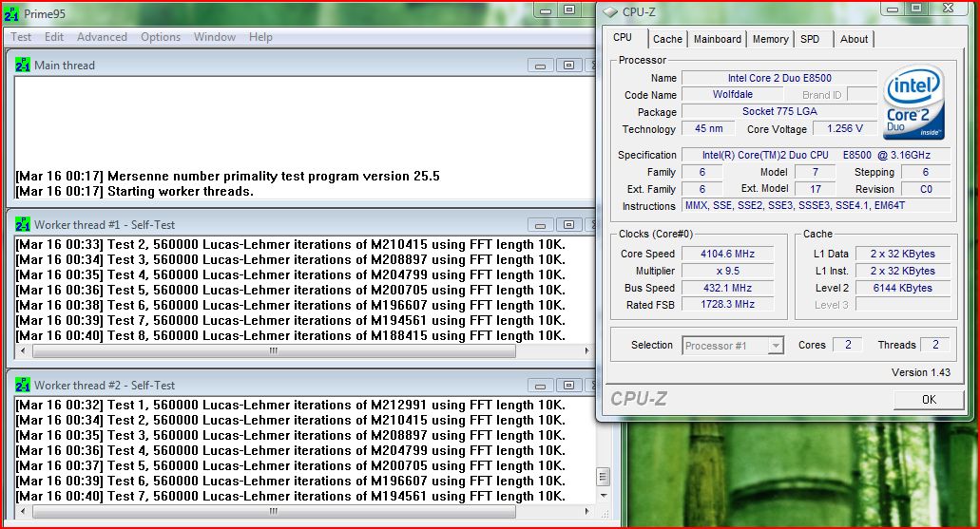Click the Code Name value Wolfdale
The height and width of the screenshot is (529, 980).
click(x=733, y=94)
